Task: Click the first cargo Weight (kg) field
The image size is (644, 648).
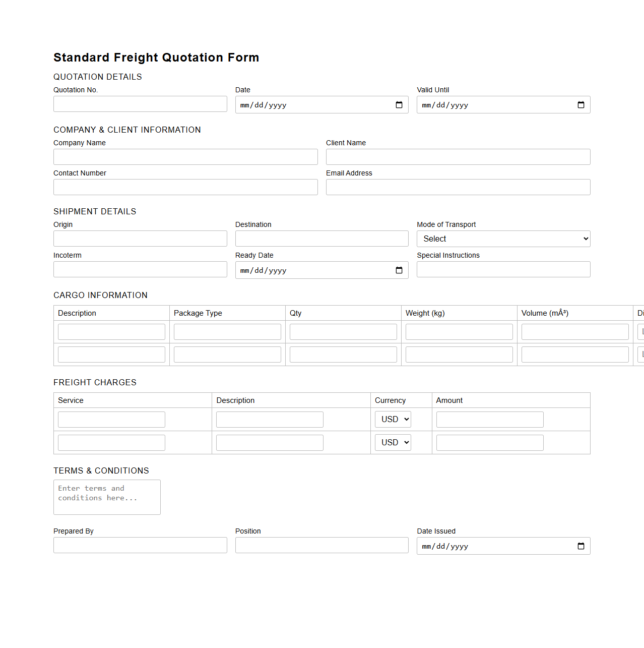Action: point(459,331)
